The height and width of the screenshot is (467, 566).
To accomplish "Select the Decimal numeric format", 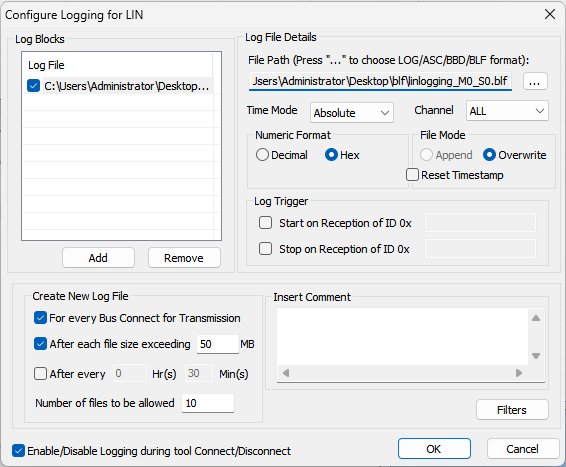I will click(262, 155).
